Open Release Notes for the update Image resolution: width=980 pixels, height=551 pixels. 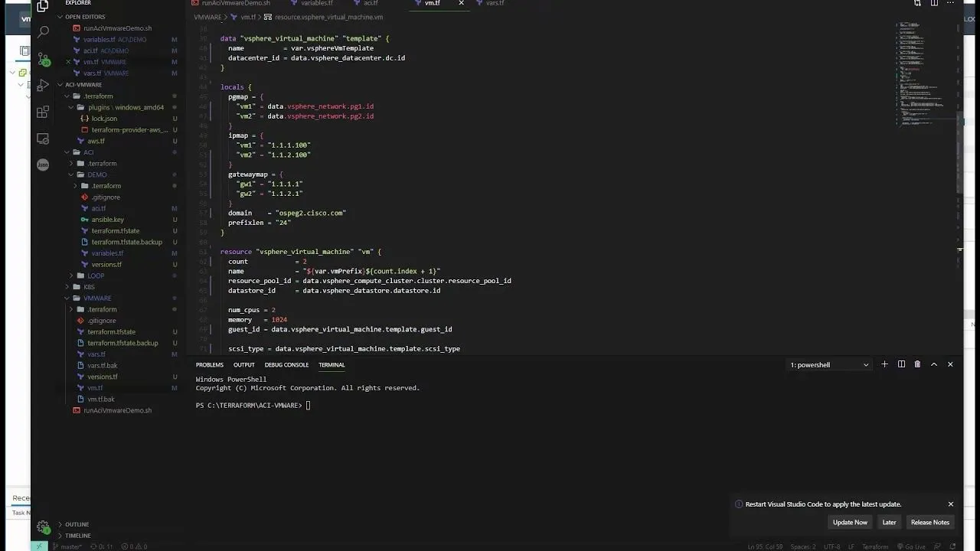pyautogui.click(x=929, y=522)
